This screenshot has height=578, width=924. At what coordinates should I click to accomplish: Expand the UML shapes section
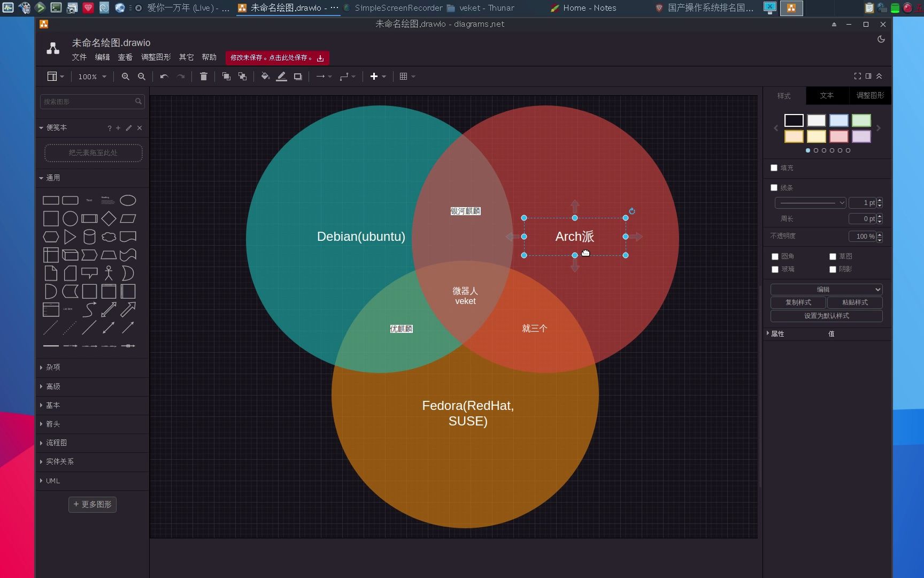tap(93, 481)
